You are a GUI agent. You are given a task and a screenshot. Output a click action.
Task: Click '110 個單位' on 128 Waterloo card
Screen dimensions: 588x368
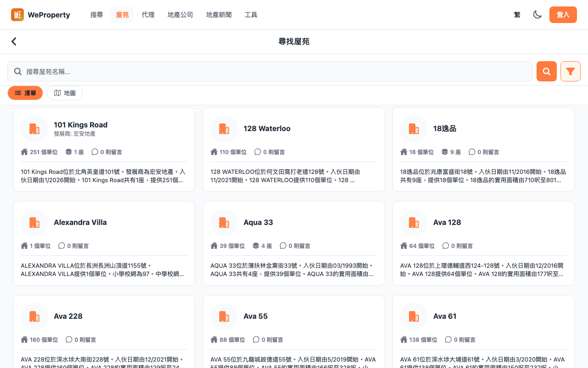(x=233, y=152)
